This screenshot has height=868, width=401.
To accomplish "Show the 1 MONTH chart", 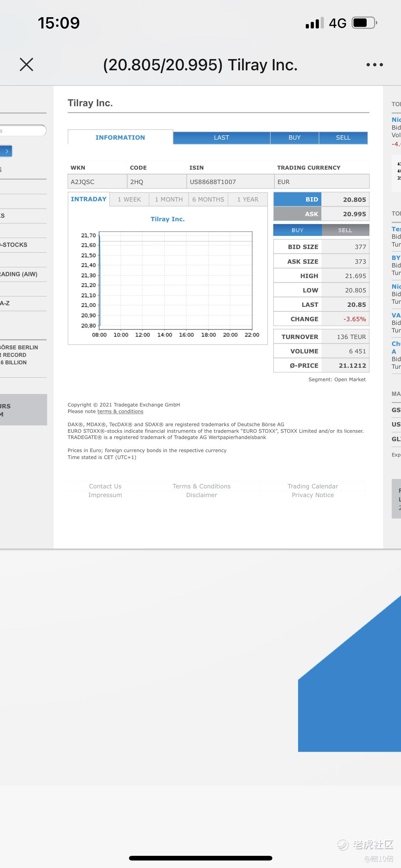I will tap(169, 199).
